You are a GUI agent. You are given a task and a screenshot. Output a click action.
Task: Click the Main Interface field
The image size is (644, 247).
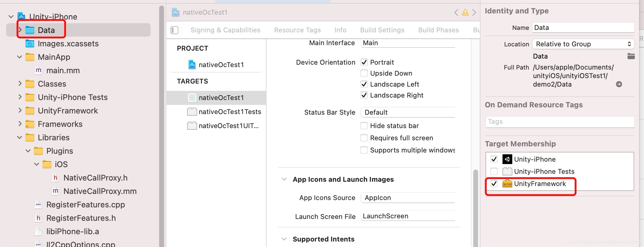(408, 43)
